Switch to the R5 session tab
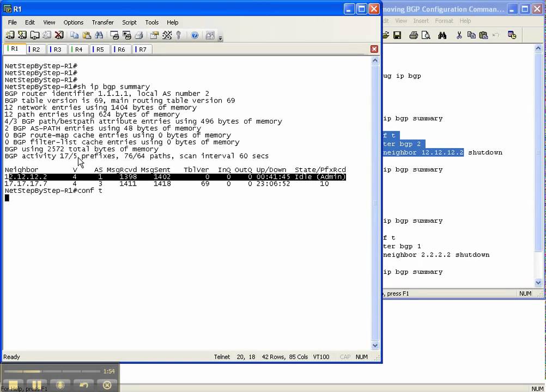The width and height of the screenshot is (546, 392). pyautogui.click(x=100, y=50)
